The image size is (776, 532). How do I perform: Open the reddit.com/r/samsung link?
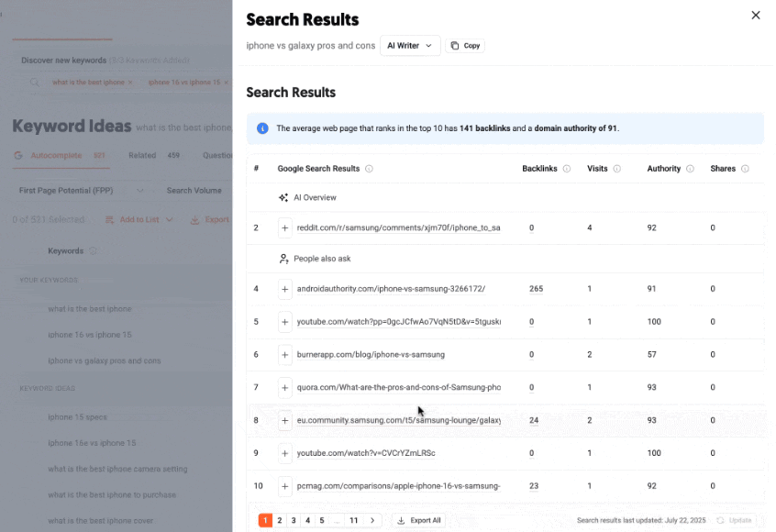(398, 227)
